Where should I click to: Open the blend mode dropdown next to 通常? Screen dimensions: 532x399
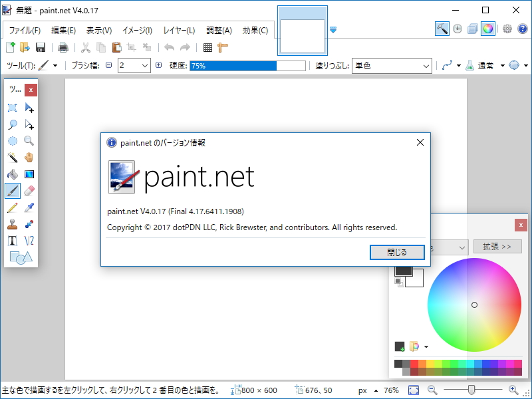[x=502, y=65]
